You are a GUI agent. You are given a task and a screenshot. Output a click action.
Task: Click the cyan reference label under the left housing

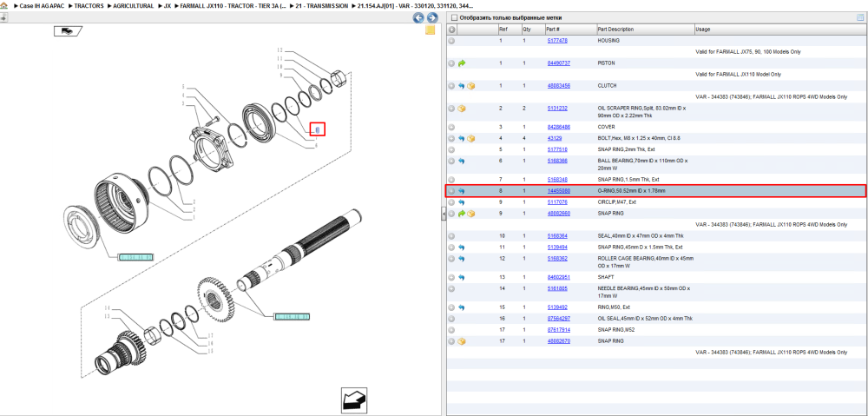point(135,258)
